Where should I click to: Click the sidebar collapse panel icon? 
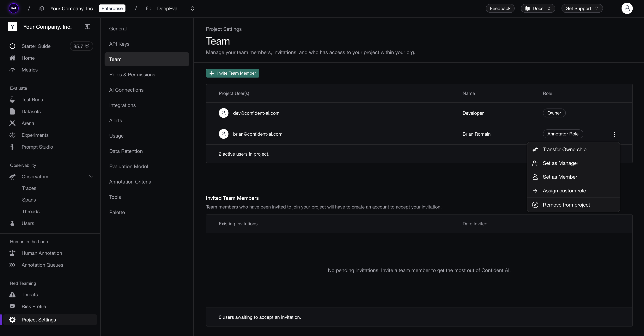[x=87, y=27]
